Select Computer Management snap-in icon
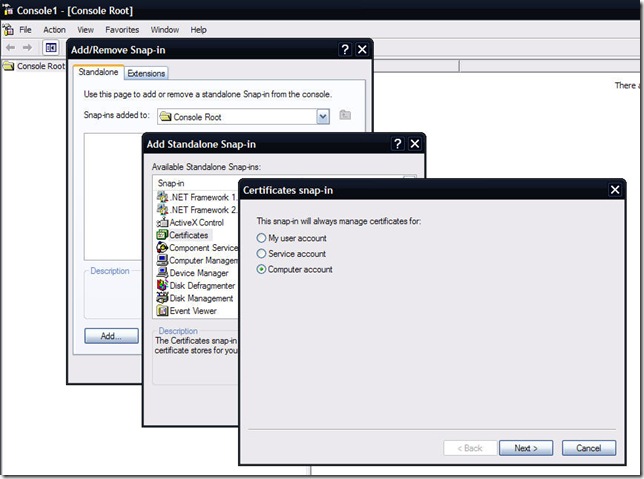 [162, 260]
